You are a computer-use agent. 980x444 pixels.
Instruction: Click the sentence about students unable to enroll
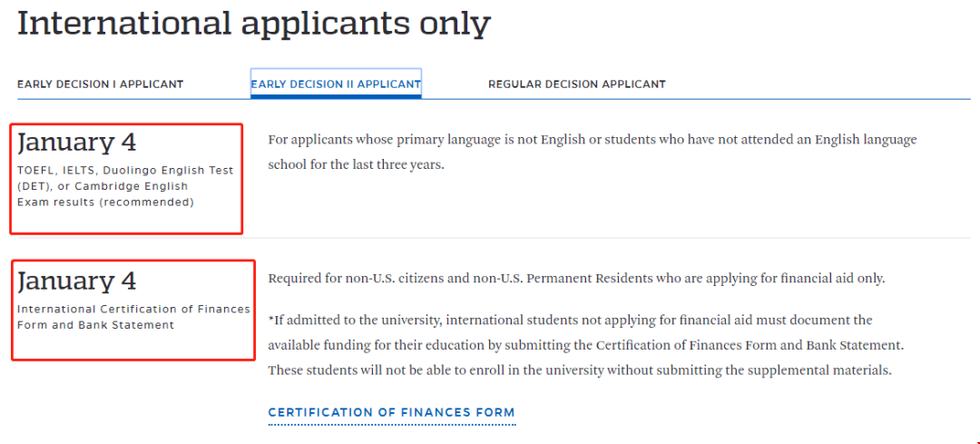579,370
